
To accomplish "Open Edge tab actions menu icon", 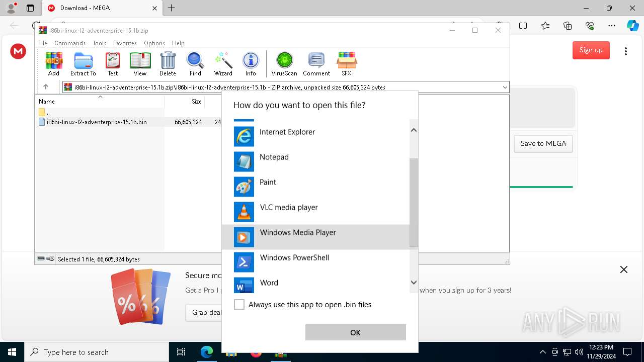I will coord(30,8).
